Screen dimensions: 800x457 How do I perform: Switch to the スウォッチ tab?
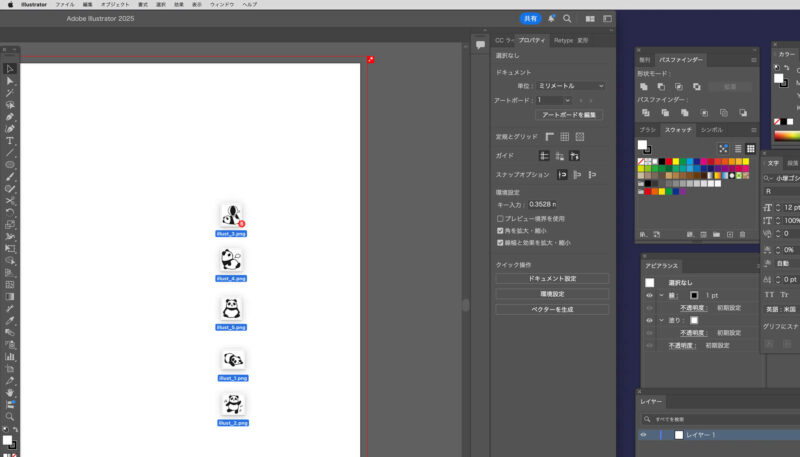tap(678, 130)
